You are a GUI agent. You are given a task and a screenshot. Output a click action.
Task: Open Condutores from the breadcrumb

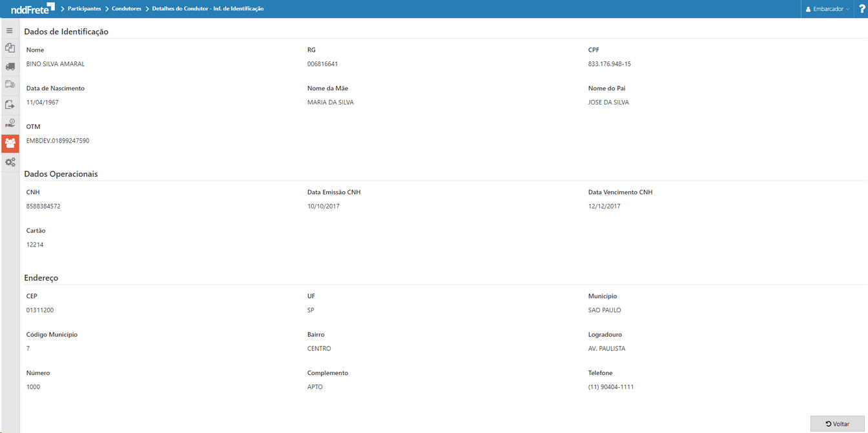click(x=127, y=8)
